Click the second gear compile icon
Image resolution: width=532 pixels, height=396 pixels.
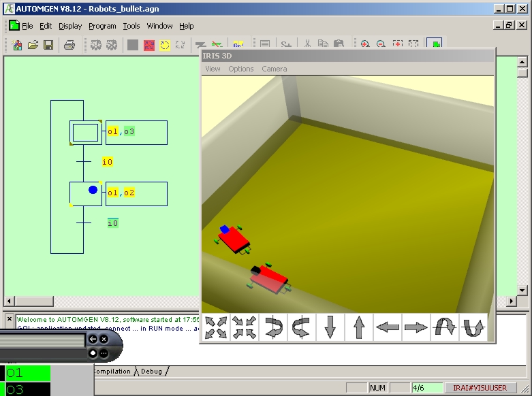pyautogui.click(x=112, y=45)
